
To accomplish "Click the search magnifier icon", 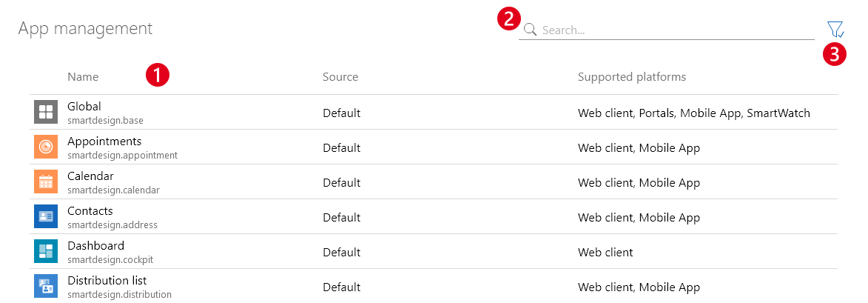I will click(x=530, y=30).
